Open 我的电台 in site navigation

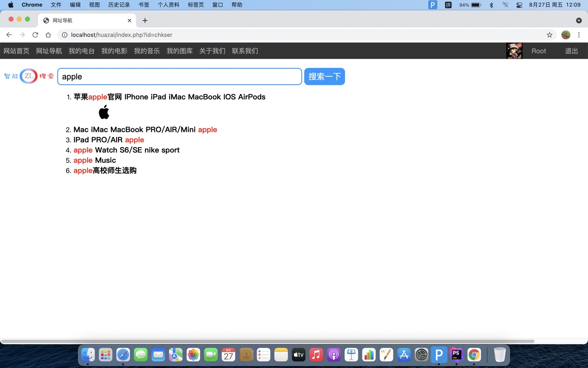(82, 51)
